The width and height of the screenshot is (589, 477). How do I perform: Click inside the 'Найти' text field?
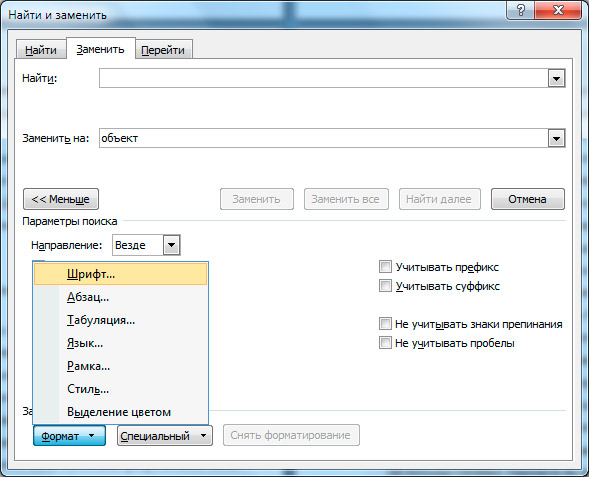coord(324,78)
